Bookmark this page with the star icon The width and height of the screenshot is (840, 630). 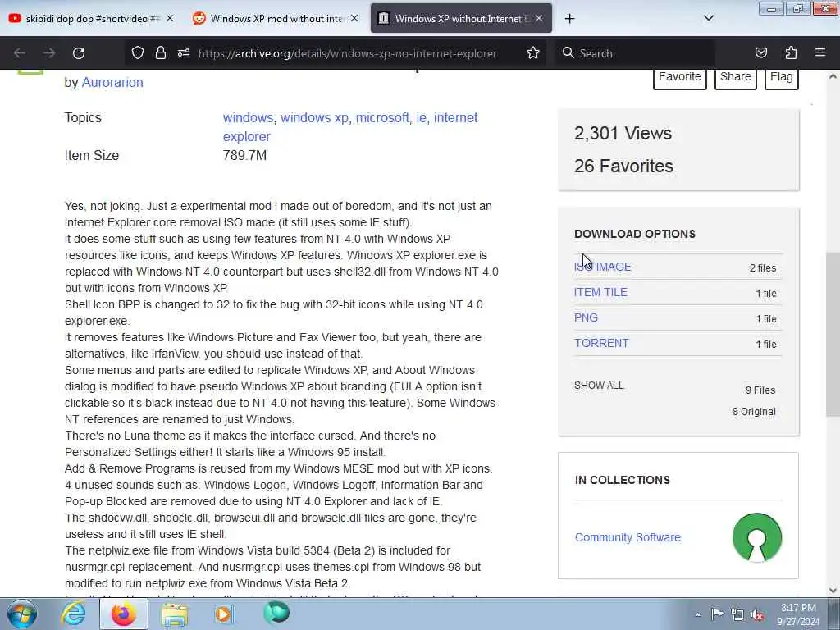pos(532,53)
